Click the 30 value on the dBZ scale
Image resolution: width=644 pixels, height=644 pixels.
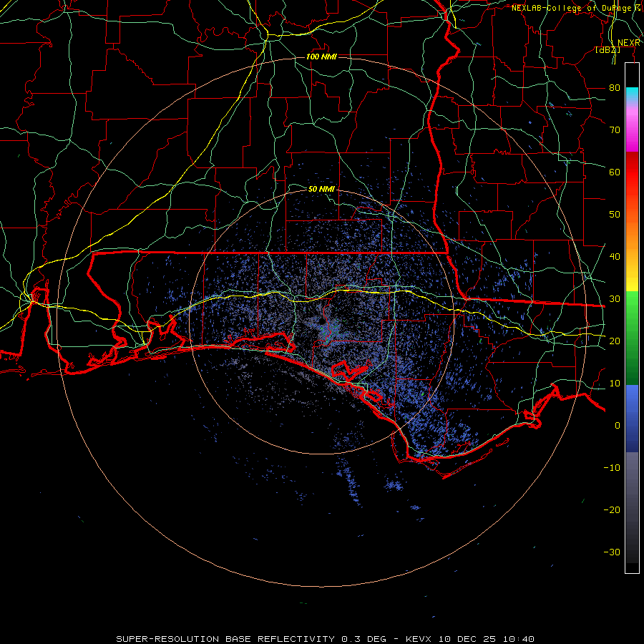[x=615, y=299]
